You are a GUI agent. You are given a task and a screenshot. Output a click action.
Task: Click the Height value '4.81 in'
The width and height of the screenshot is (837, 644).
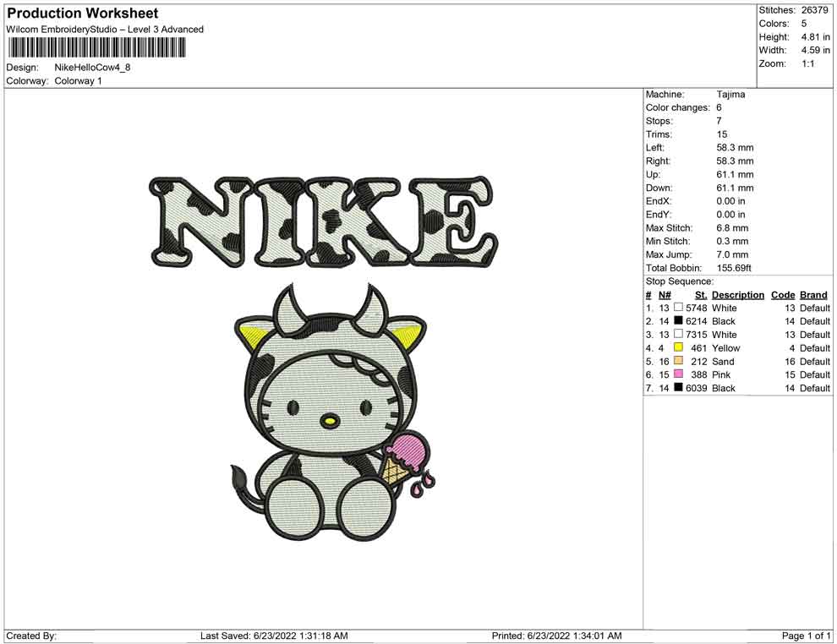pos(816,37)
